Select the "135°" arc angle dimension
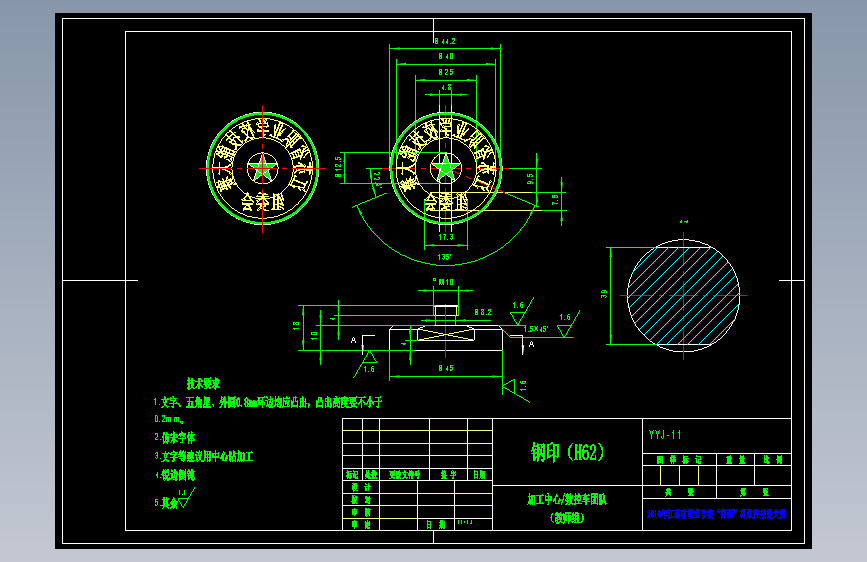 coord(445,257)
